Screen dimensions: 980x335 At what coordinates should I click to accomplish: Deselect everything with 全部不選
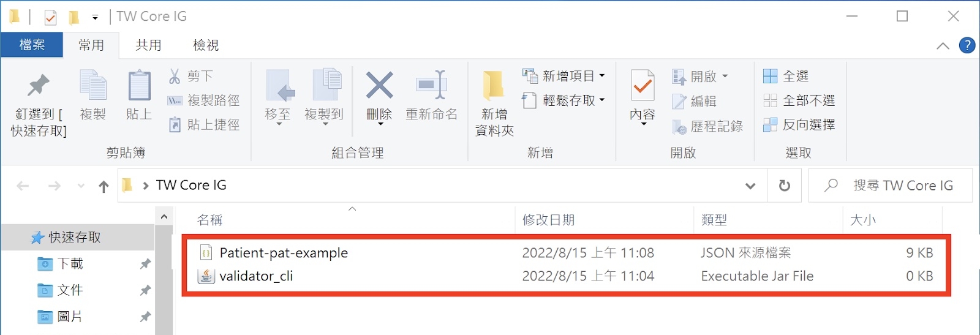pyautogui.click(x=799, y=100)
